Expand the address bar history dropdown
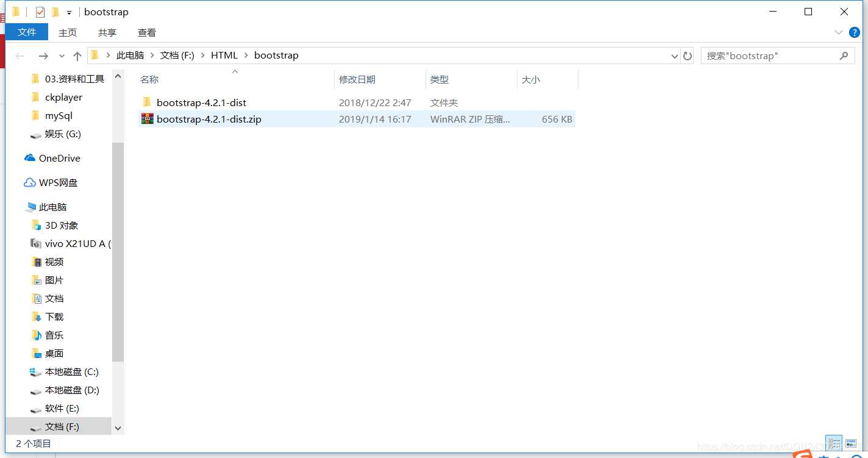Screen dimensions: 868x458 675,56
